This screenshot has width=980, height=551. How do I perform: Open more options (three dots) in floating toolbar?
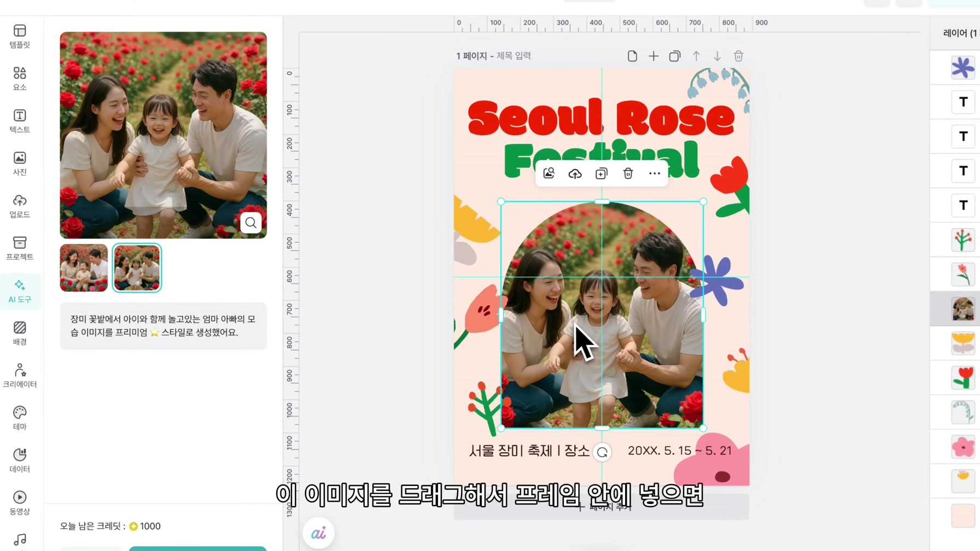click(x=654, y=173)
